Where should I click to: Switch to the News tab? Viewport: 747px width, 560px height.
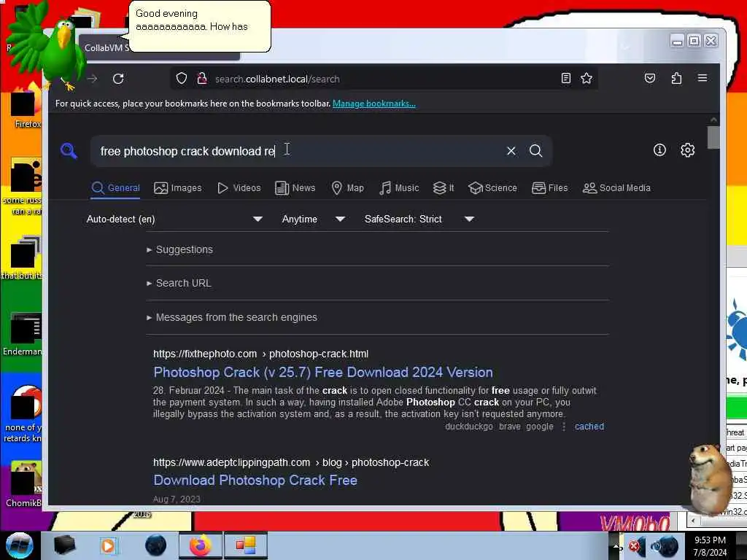tap(295, 188)
